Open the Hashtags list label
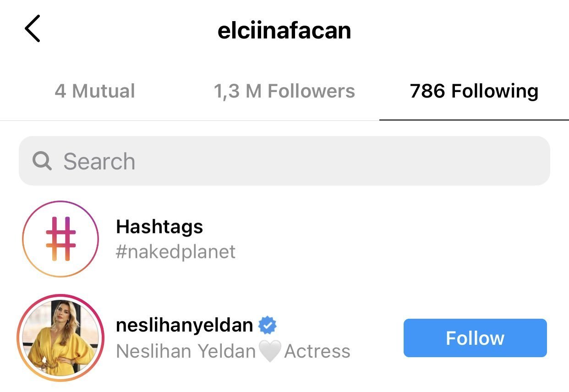This screenshot has height=392, width=569. pyautogui.click(x=159, y=226)
